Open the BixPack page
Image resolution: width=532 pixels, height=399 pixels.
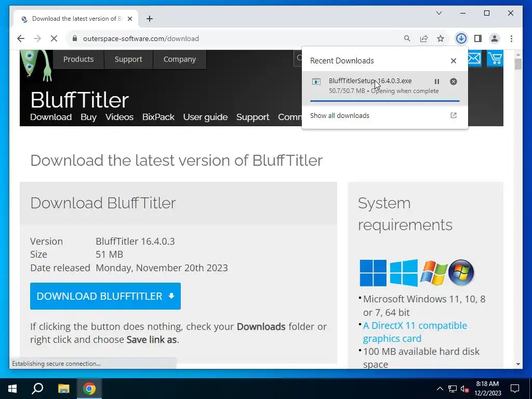tap(158, 117)
